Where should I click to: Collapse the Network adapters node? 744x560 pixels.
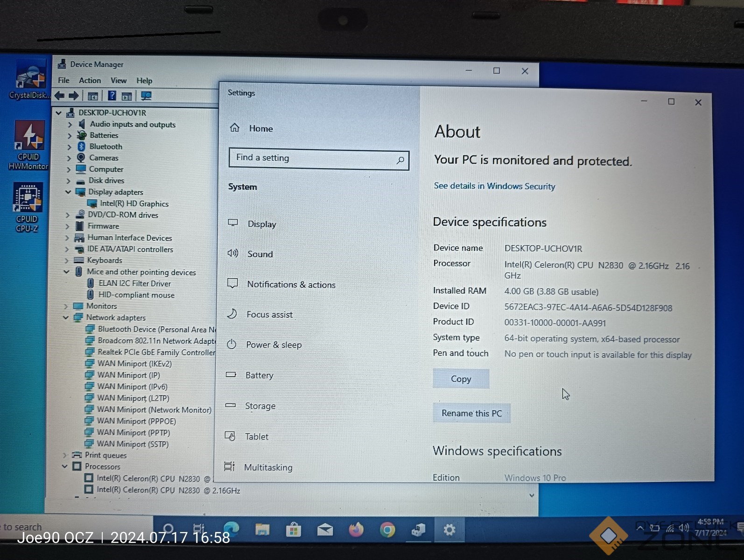65,318
